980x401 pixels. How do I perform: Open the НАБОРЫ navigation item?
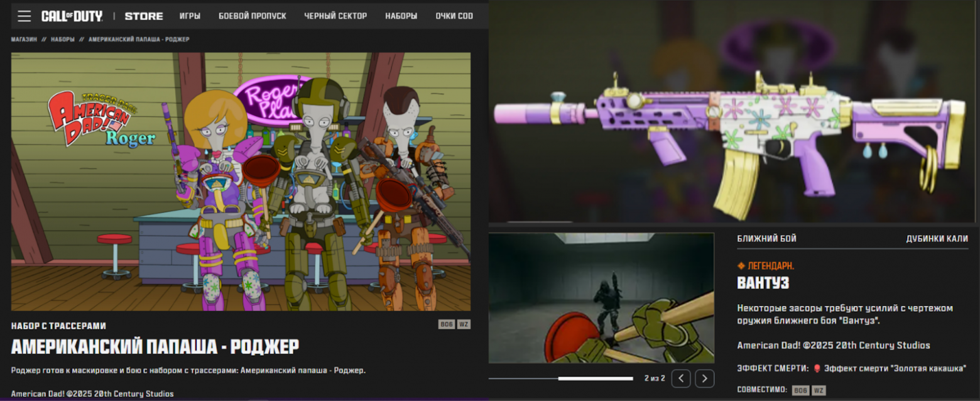[x=401, y=16]
